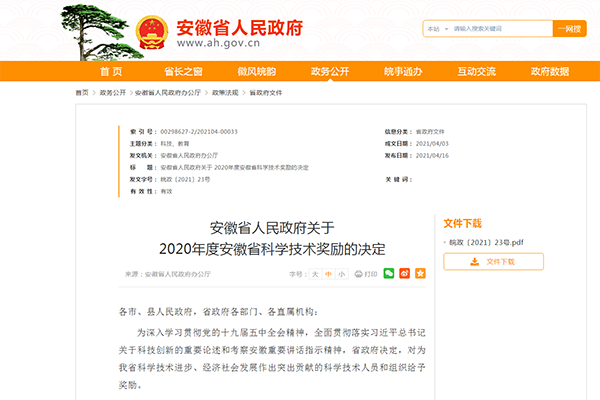The image size is (600, 400).
Task: Click the 一网搜 search button
Action: 570,30
